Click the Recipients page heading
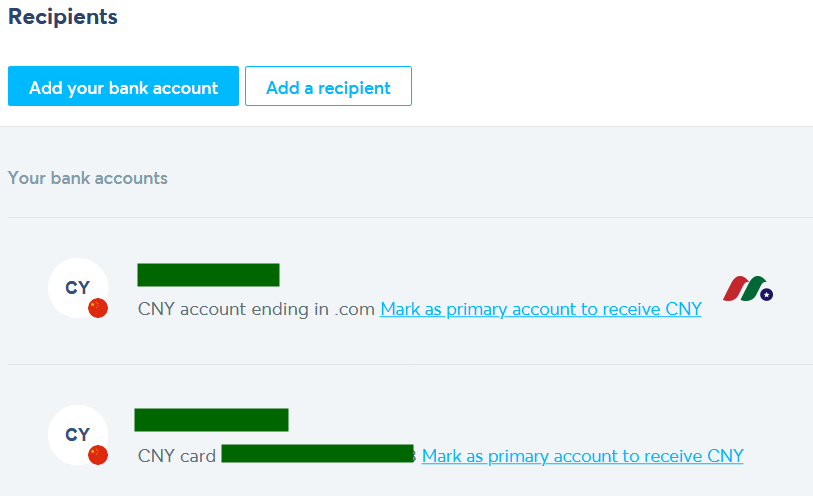The width and height of the screenshot is (813, 496). 63,17
